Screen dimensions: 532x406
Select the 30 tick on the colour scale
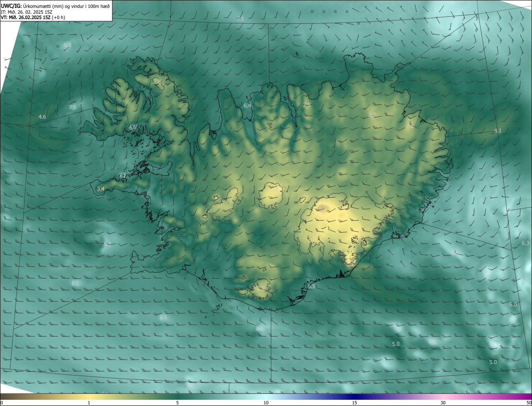click(443, 403)
